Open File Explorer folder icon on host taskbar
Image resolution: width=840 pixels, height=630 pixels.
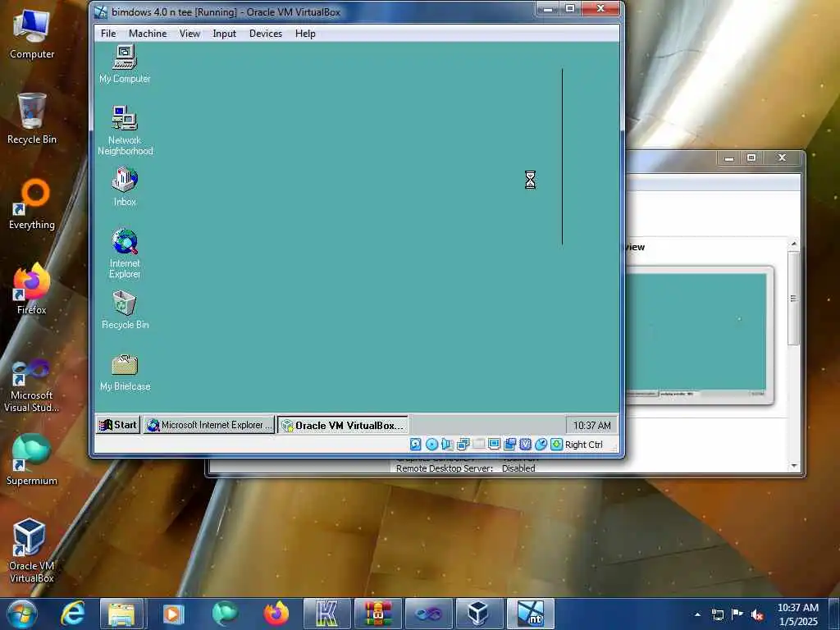click(x=121, y=614)
